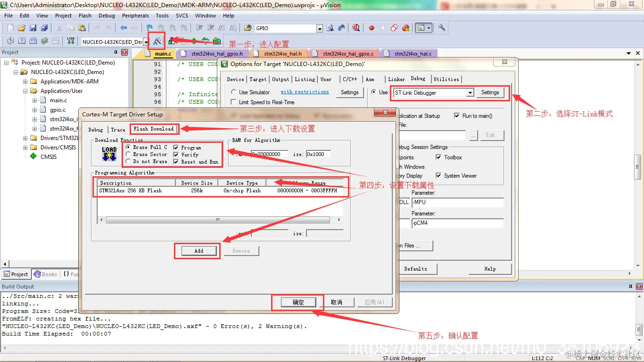Click the Defaults button
The width and height of the screenshot is (644, 362).
pos(415,269)
